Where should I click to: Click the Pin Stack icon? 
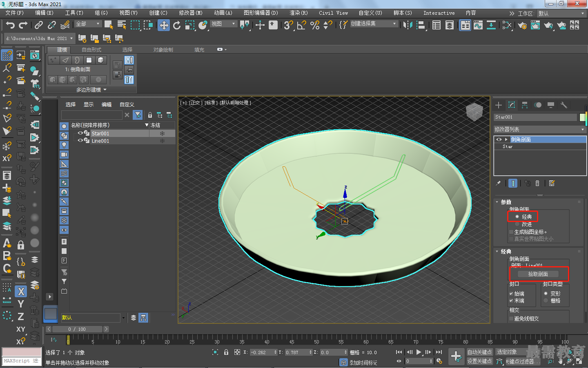pos(498,183)
